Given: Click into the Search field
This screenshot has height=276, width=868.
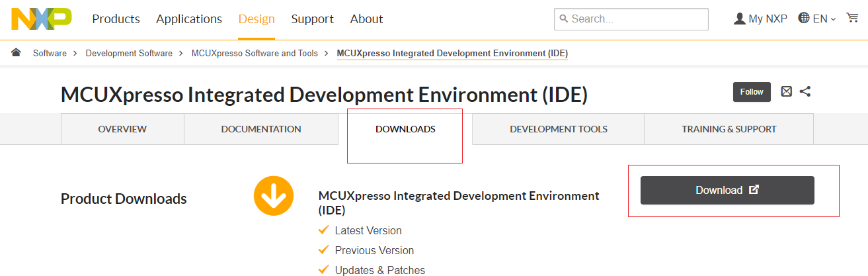Looking at the screenshot, I should pyautogui.click(x=635, y=19).
